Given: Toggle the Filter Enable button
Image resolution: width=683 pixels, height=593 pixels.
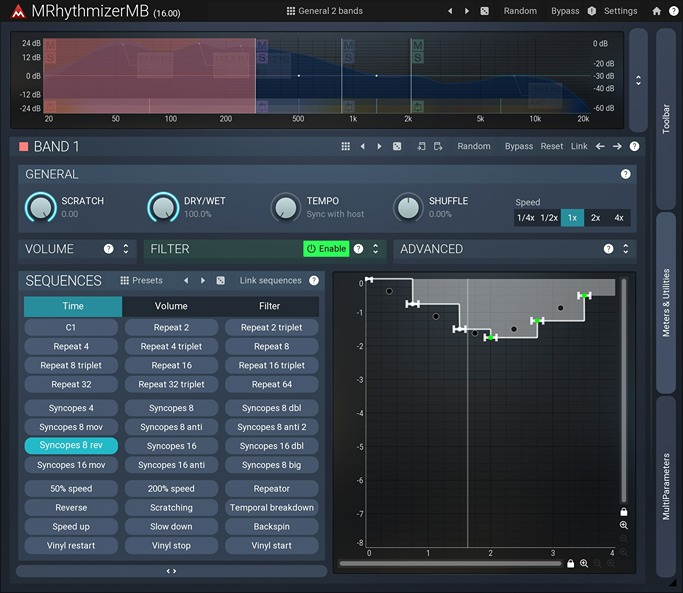Looking at the screenshot, I should coord(326,249).
